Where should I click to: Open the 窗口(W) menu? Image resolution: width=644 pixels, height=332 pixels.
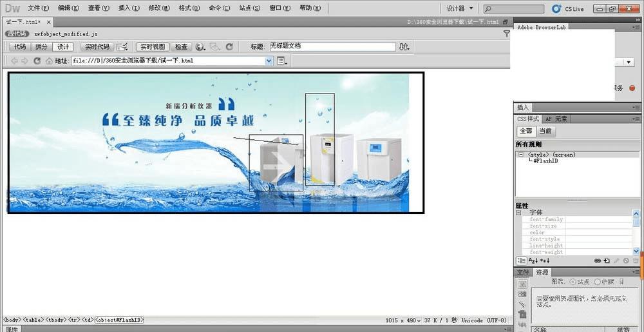pos(279,8)
